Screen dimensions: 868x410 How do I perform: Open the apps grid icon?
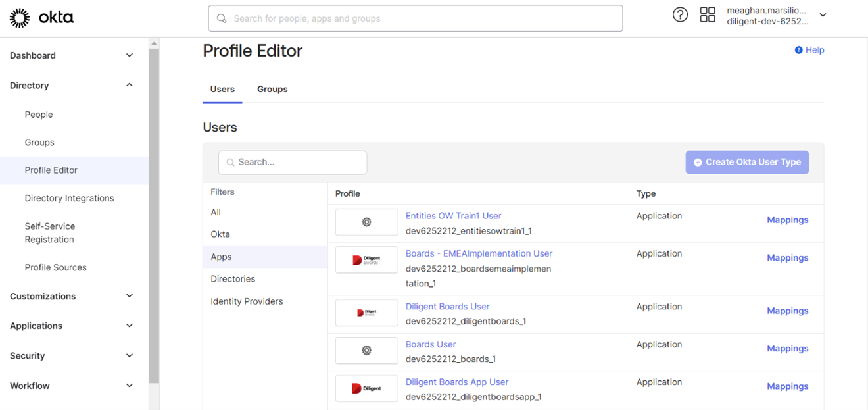click(x=708, y=15)
